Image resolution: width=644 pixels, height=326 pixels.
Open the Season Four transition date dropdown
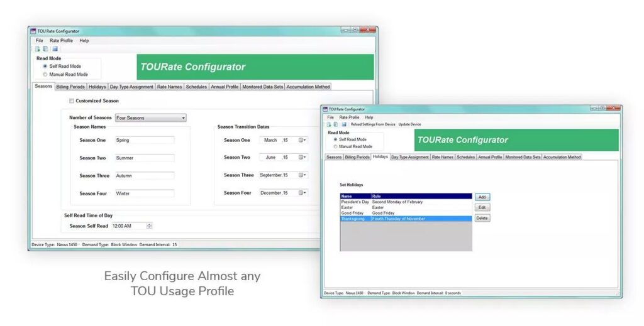(303, 193)
